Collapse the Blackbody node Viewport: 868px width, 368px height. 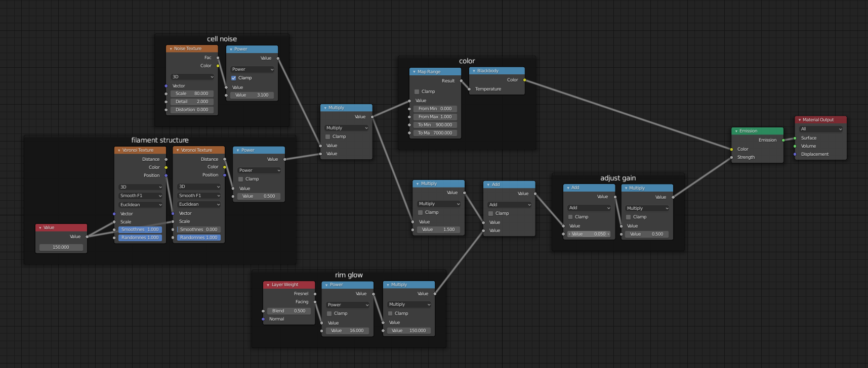474,71
